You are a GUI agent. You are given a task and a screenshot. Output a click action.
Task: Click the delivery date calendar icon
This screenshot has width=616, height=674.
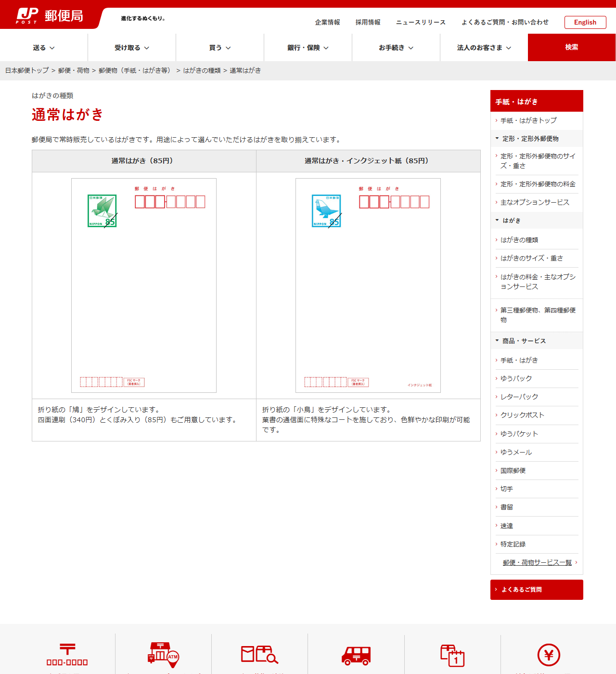point(452,655)
